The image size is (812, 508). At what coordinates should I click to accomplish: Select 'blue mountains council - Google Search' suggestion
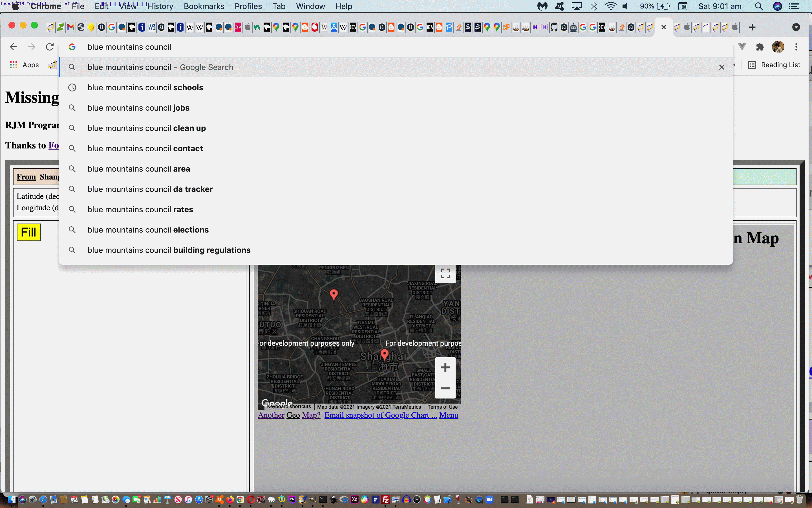396,67
